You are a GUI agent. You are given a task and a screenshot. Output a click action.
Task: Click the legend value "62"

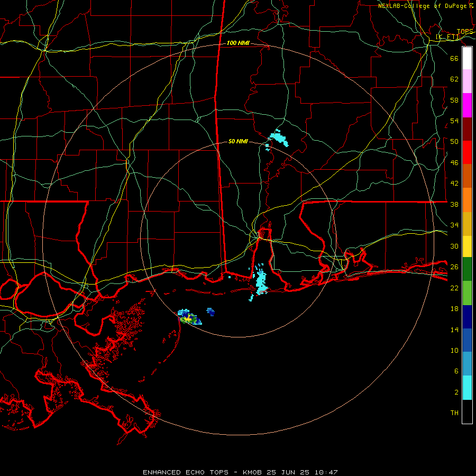click(454, 79)
